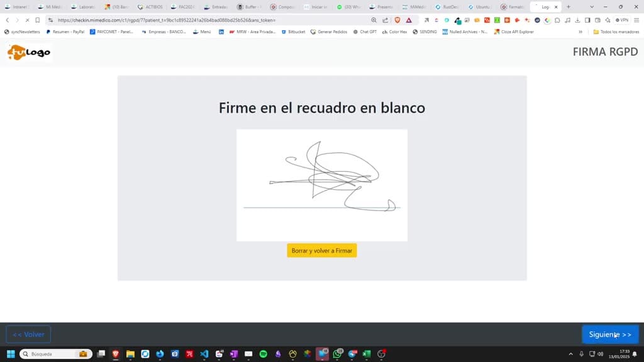Open Brave Rewards triangle icon
Viewport: 644px width, 362px height.
click(x=409, y=20)
